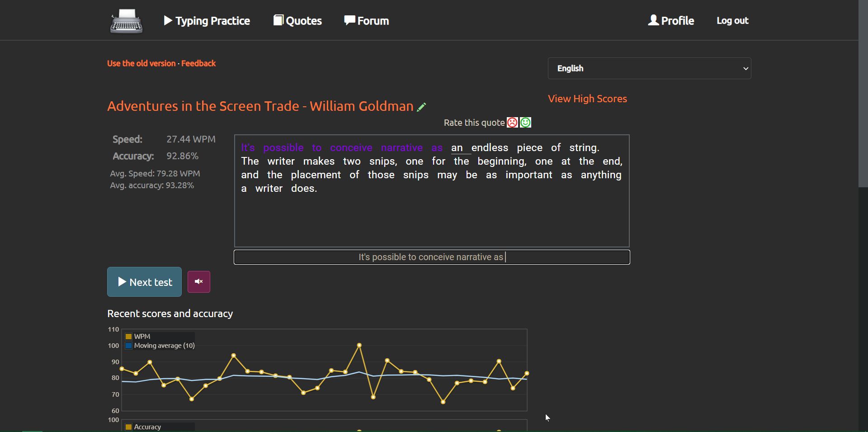Image resolution: width=868 pixels, height=432 pixels.
Task: Click the underlined word "an" in quote
Action: (x=457, y=148)
